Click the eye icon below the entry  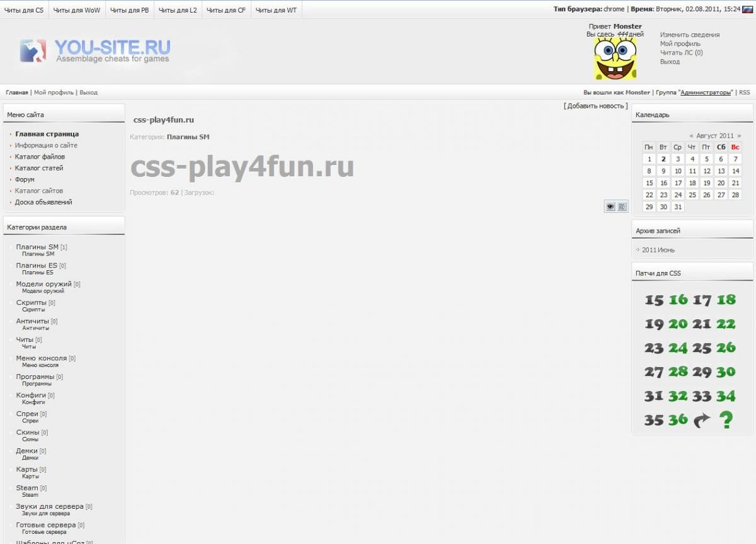point(610,207)
